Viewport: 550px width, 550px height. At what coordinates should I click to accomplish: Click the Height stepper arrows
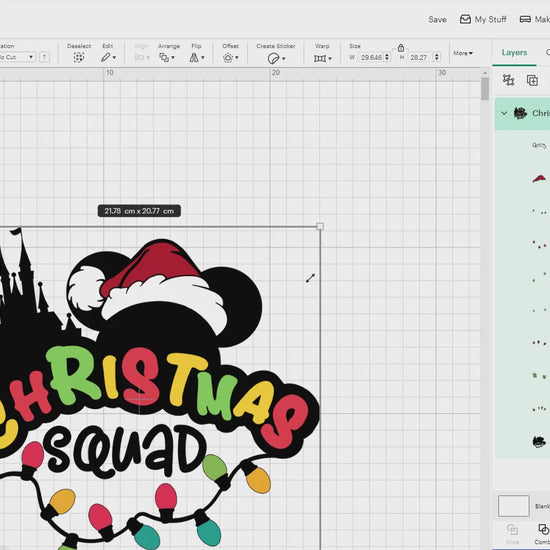click(x=437, y=57)
